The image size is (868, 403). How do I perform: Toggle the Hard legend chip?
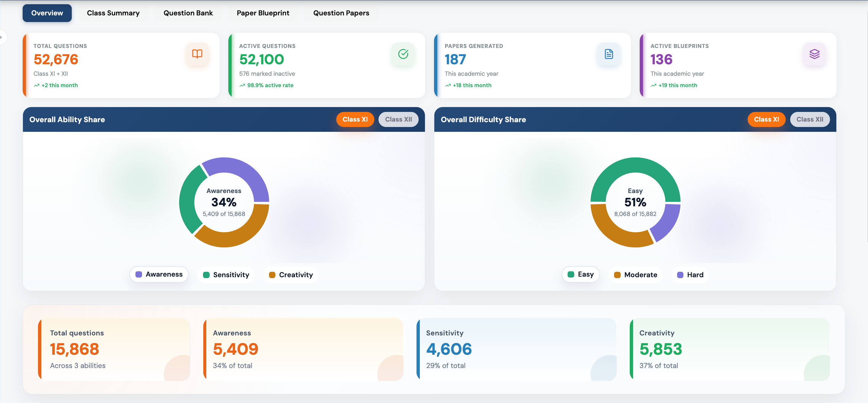pyautogui.click(x=690, y=275)
